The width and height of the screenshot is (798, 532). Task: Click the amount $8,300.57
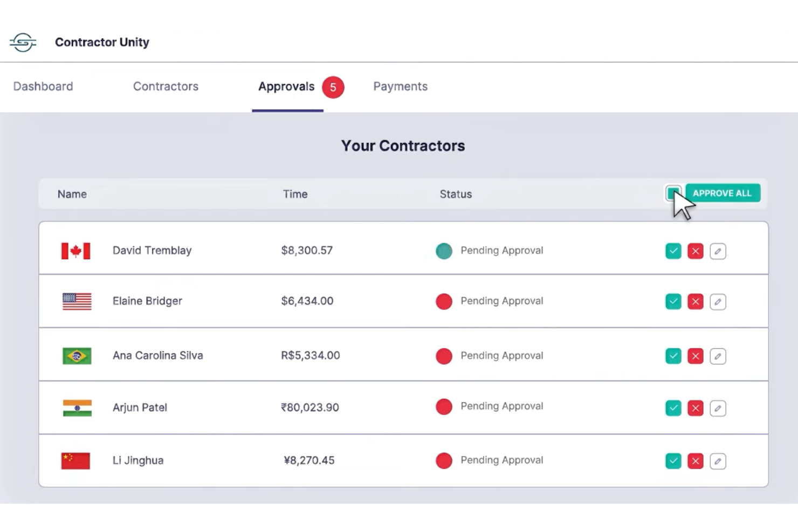(x=307, y=250)
